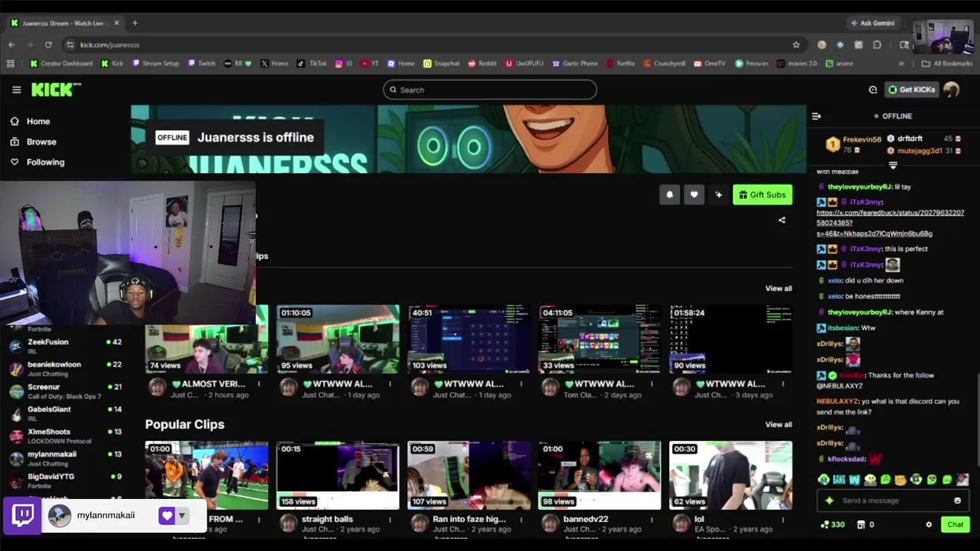Play the 107 views clip thumbnail
Screen dimensions: 980x551
pyautogui.click(x=469, y=475)
